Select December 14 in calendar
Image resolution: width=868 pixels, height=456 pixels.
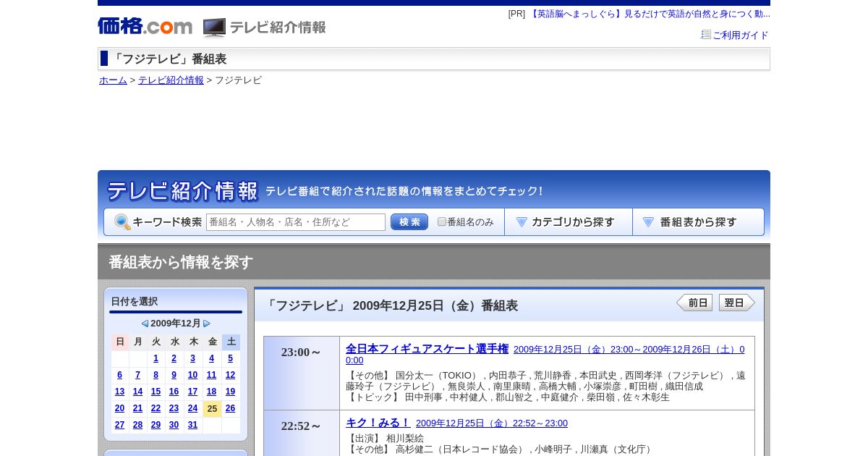137,392
